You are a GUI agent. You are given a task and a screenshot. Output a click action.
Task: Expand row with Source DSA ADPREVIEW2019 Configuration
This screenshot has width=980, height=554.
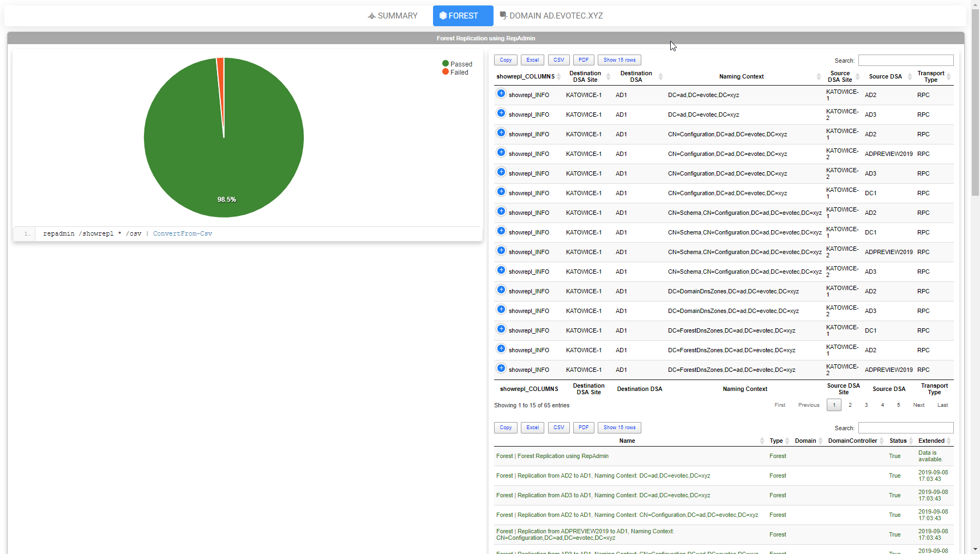501,153
